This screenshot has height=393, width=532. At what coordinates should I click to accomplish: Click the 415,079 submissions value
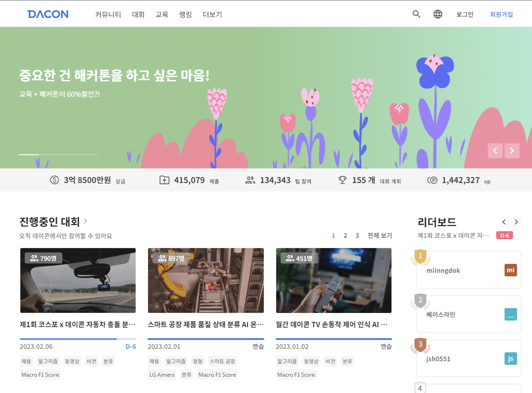click(189, 180)
